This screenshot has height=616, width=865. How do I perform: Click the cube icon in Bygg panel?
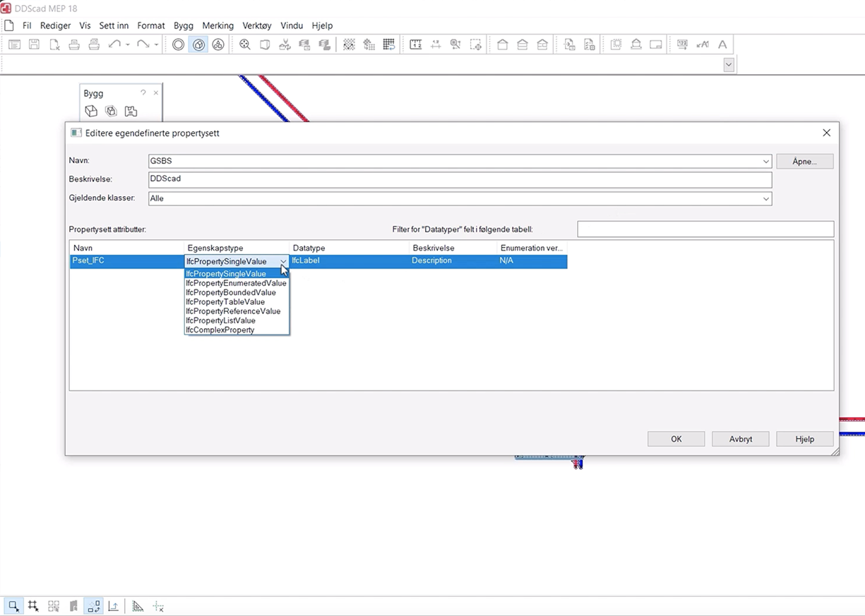91,111
